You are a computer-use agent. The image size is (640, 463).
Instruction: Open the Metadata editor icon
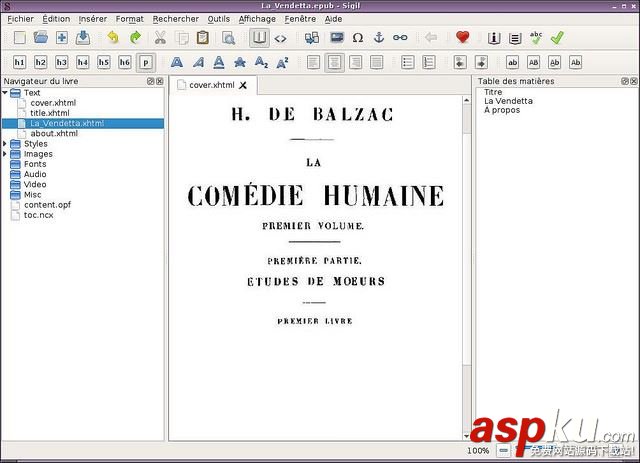[494, 38]
